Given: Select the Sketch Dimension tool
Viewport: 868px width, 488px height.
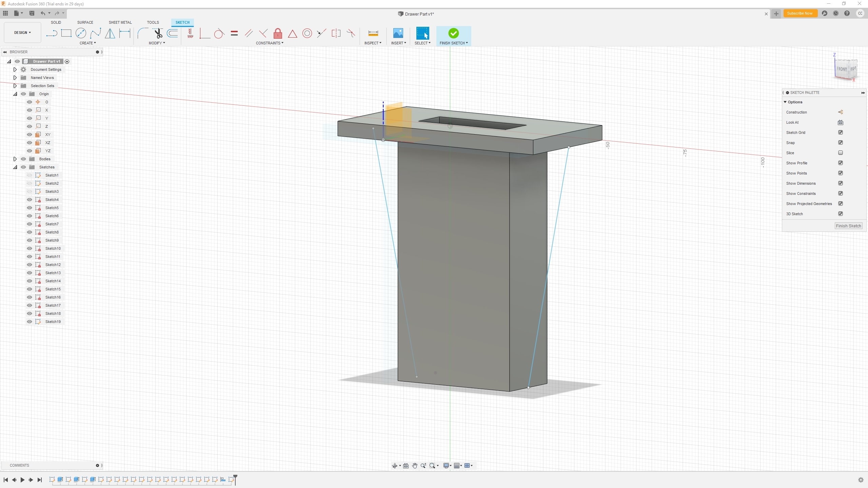Looking at the screenshot, I should pos(125,33).
